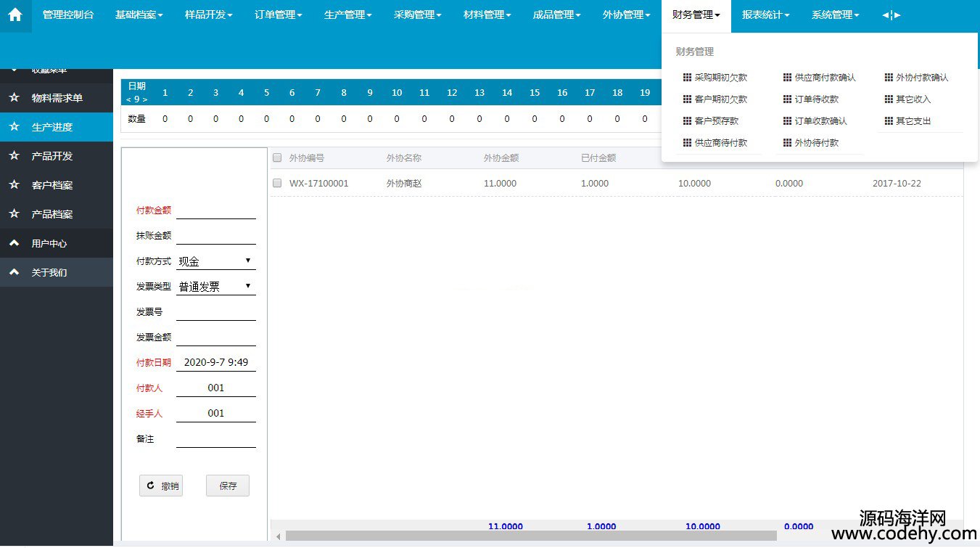This screenshot has height=548, width=980.
Task: Click the 保存 button
Action: (228, 486)
